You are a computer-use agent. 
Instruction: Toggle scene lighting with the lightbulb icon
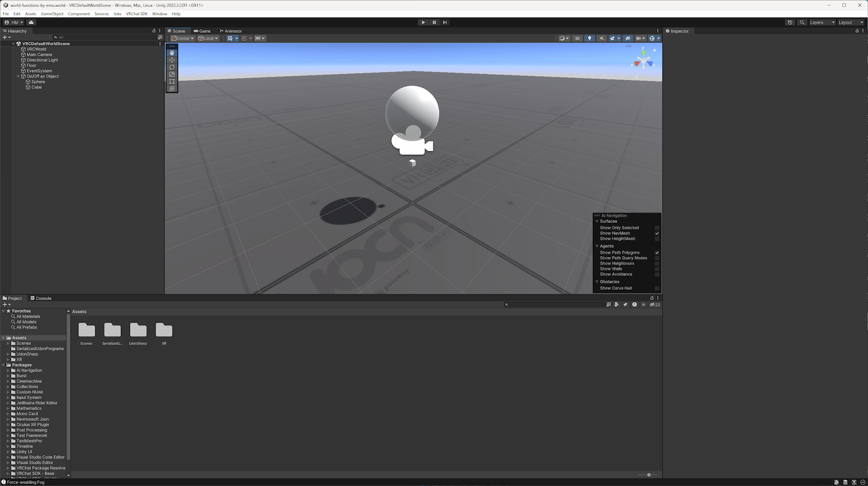click(589, 38)
